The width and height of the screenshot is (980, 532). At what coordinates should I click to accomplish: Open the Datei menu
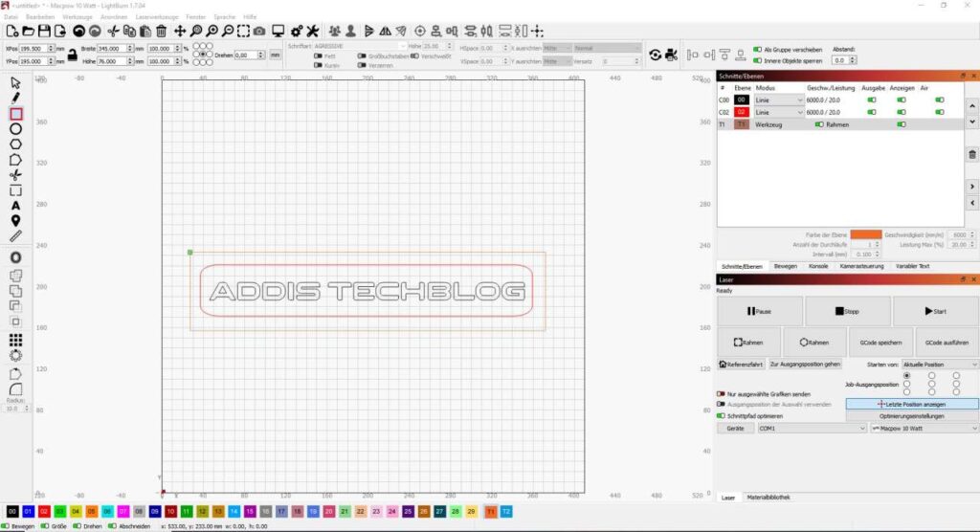pyautogui.click(x=11, y=17)
